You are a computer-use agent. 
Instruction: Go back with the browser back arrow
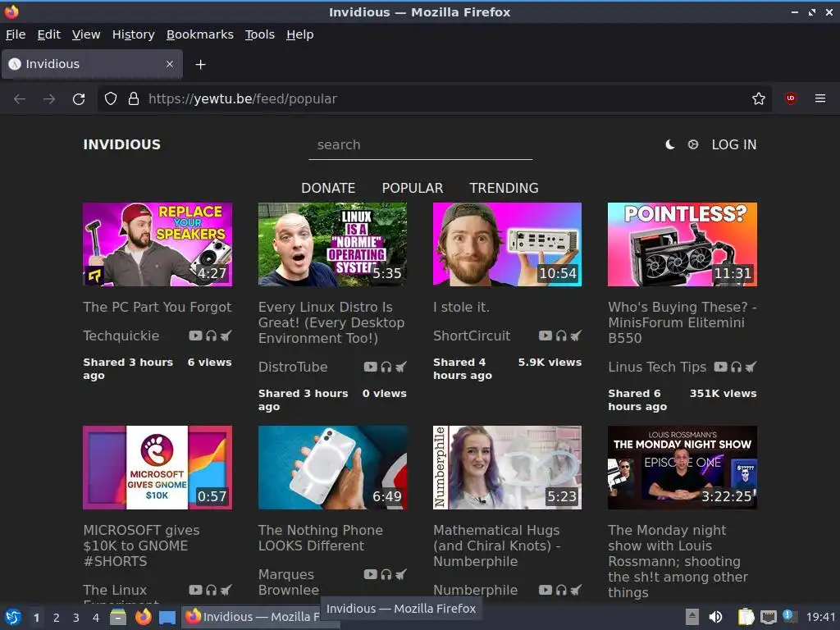[20, 99]
